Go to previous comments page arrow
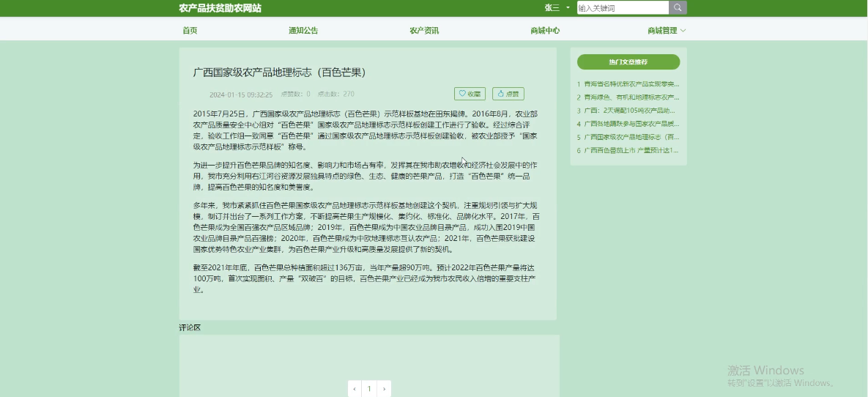This screenshot has width=868, height=397. 355,389
